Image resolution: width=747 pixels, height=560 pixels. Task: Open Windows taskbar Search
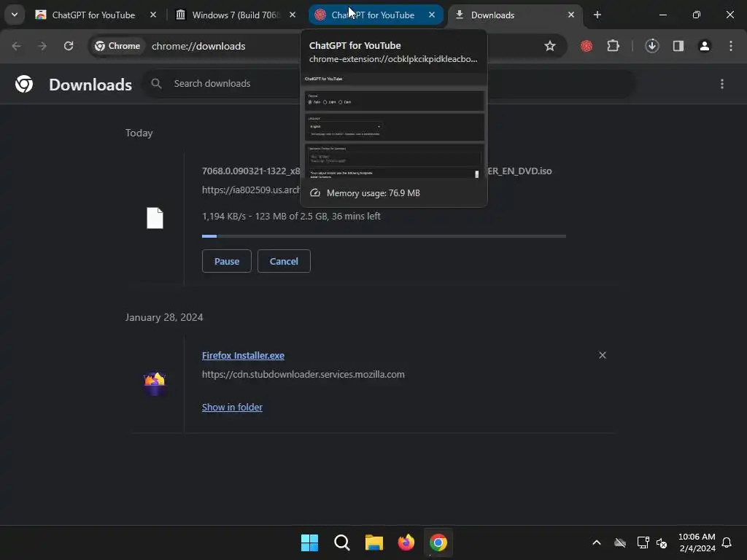342,542
